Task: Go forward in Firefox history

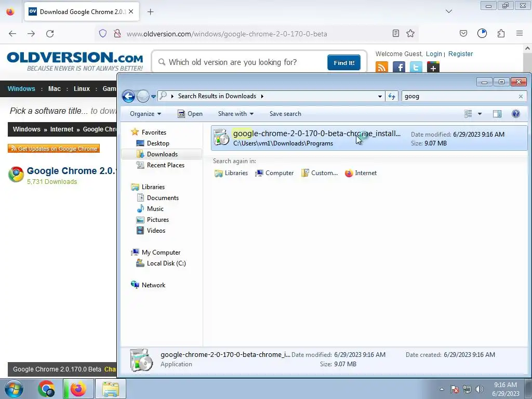Action: point(31,34)
